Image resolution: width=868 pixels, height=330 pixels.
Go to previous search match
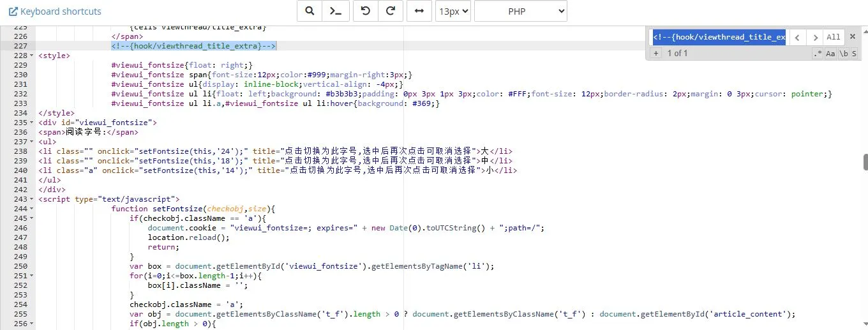[x=797, y=37]
